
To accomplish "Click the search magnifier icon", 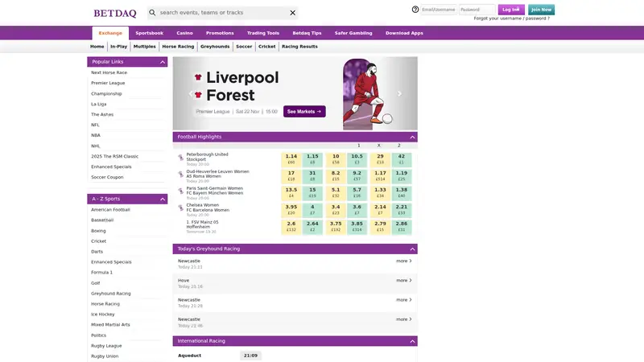I will coord(152,13).
